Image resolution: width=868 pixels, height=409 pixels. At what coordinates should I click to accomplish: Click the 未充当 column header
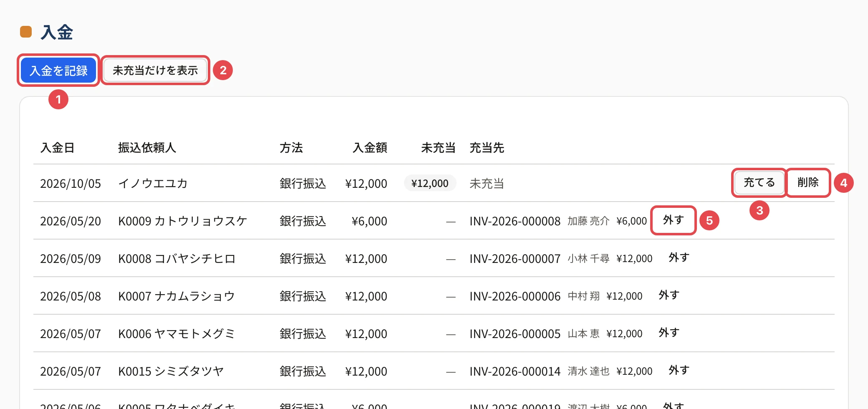tap(438, 148)
